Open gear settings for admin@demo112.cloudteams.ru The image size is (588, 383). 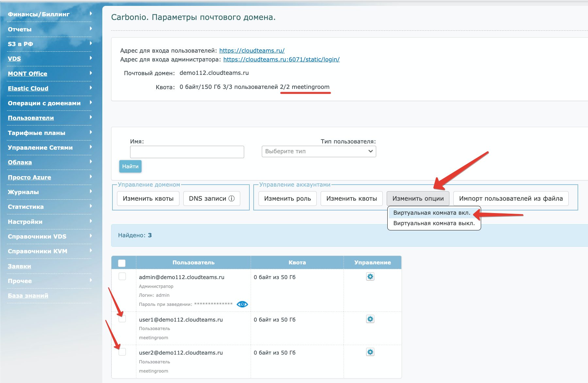(370, 277)
